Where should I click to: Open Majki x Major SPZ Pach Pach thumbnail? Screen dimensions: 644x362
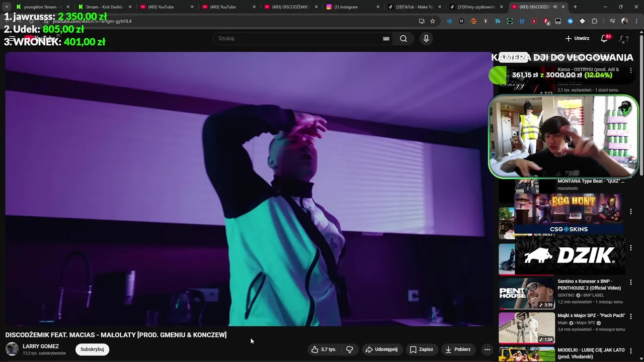[x=527, y=328]
